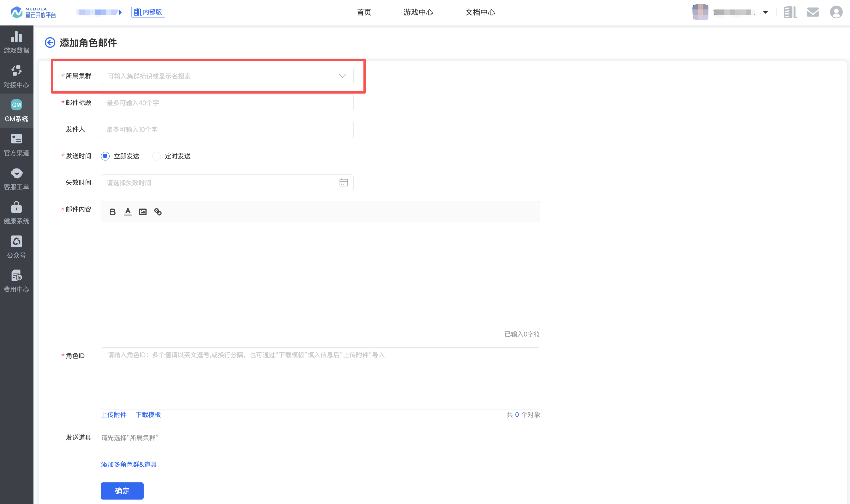This screenshot has height=504, width=850.
Task: Click the 添加角色邮件 page title
Action: (x=88, y=43)
